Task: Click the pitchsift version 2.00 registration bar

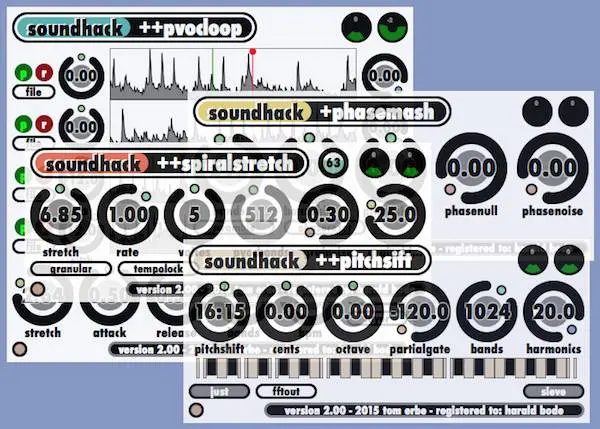Action: (424, 411)
